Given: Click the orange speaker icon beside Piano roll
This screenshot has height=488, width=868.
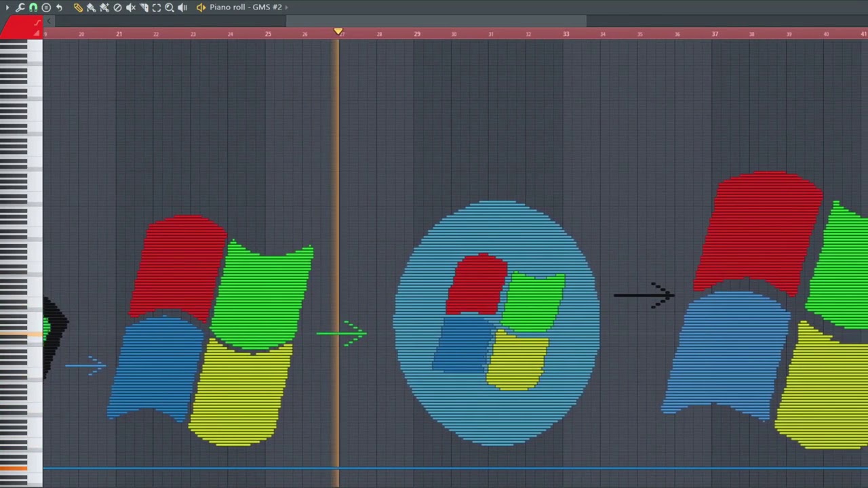Looking at the screenshot, I should tap(201, 7).
